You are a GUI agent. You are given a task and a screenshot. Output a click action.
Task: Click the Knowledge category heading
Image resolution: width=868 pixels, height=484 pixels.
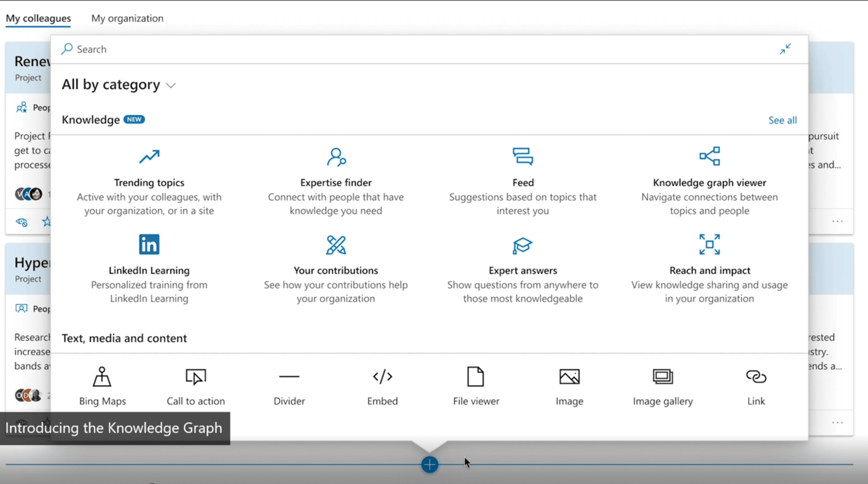(x=91, y=120)
